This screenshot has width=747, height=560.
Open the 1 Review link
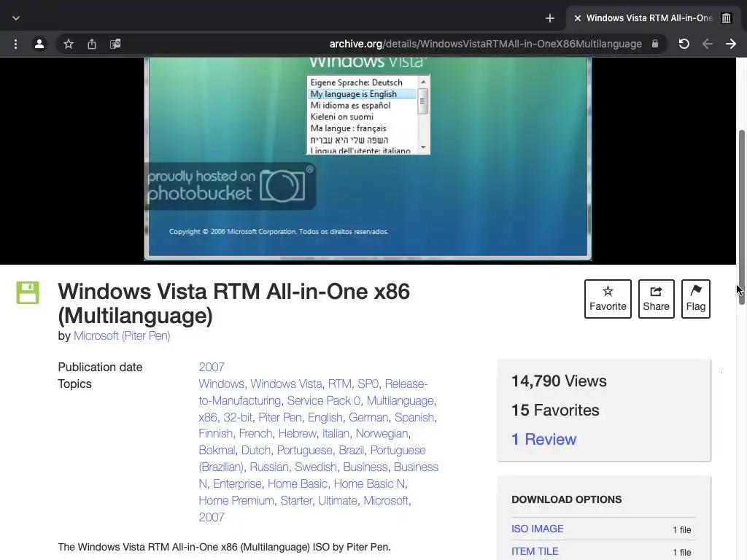(x=543, y=439)
